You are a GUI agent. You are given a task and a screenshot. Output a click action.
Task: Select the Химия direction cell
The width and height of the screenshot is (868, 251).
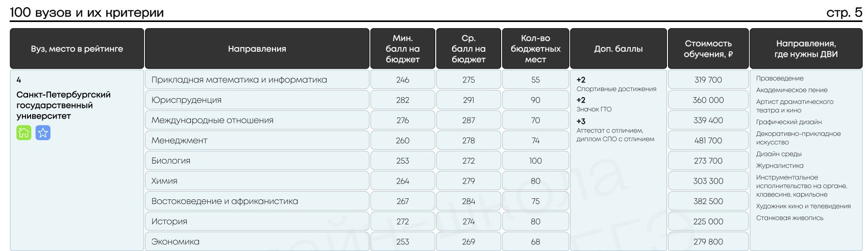[257, 181]
